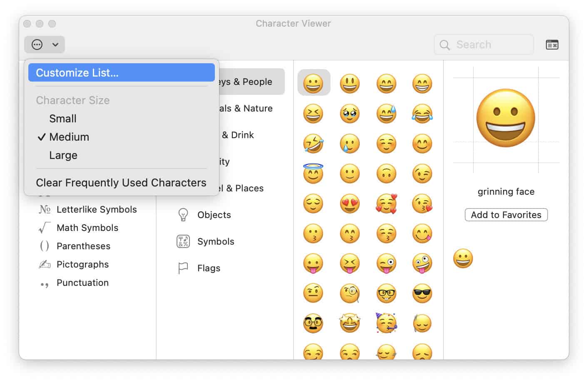Select the Symbols category icon
Viewport: 588px width, 382px height.
tap(216, 241)
